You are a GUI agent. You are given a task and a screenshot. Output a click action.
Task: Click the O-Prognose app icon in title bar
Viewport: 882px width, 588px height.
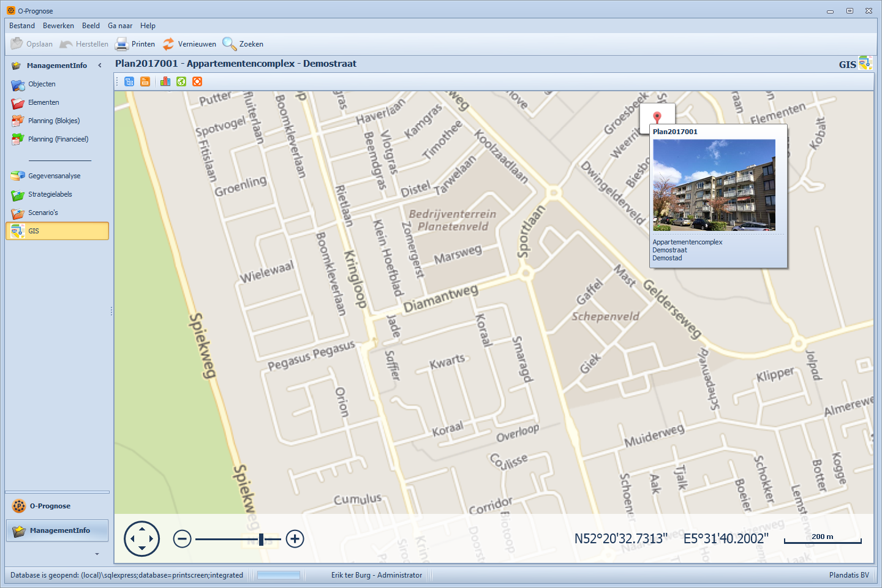[11, 10]
